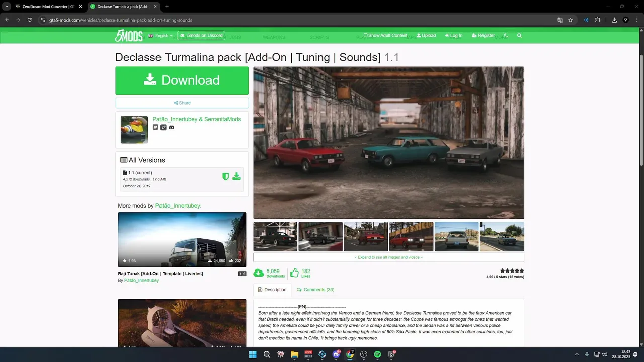Click the big green Download button
This screenshot has width=644, height=362.
182,80
